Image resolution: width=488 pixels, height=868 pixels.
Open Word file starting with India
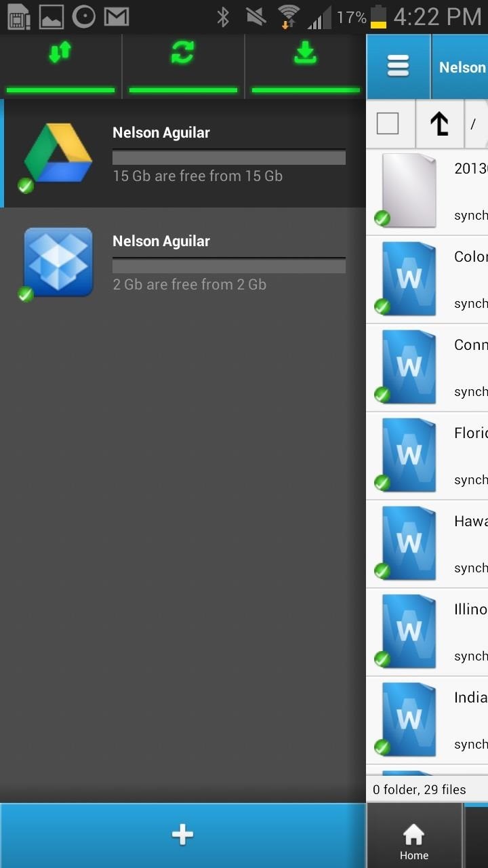coord(409,719)
